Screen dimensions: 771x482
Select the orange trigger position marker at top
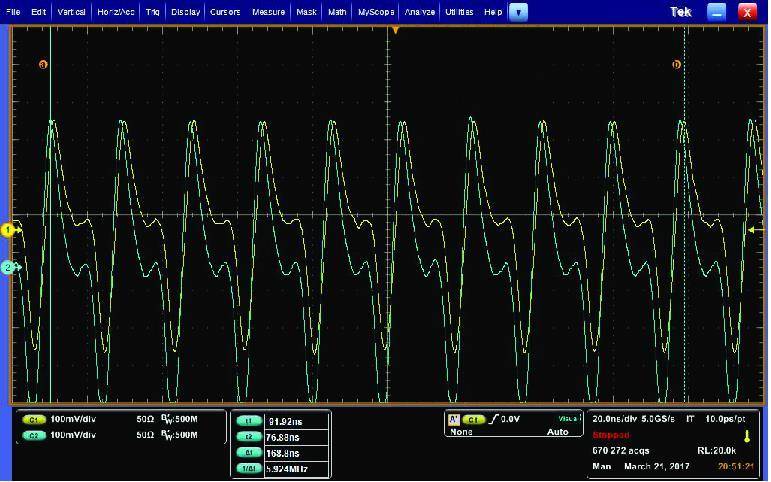point(395,31)
